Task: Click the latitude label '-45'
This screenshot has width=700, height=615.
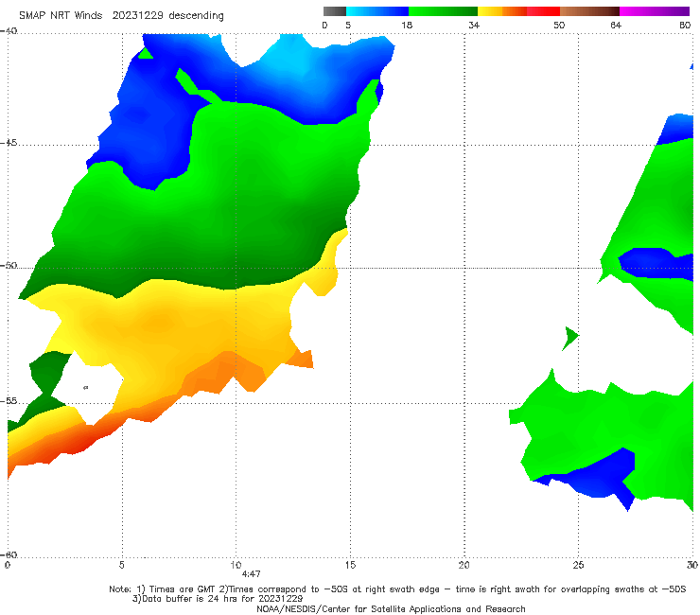Action: pos(9,143)
